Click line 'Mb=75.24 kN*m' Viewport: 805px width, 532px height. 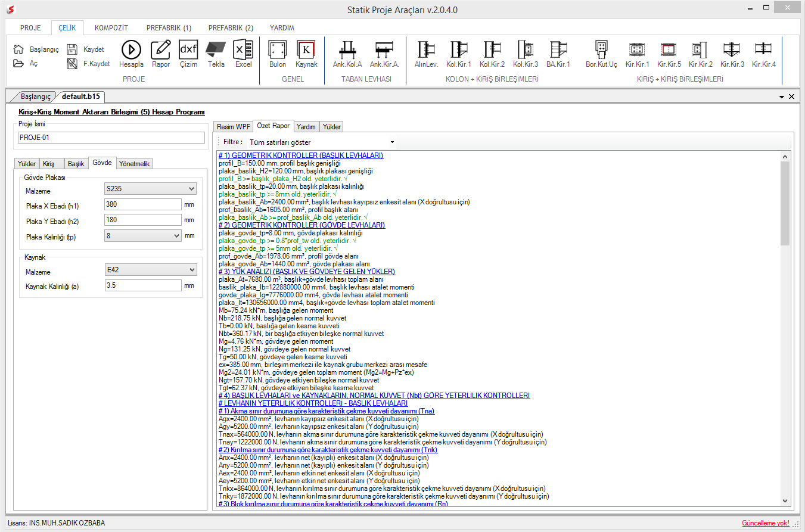pos(276,310)
